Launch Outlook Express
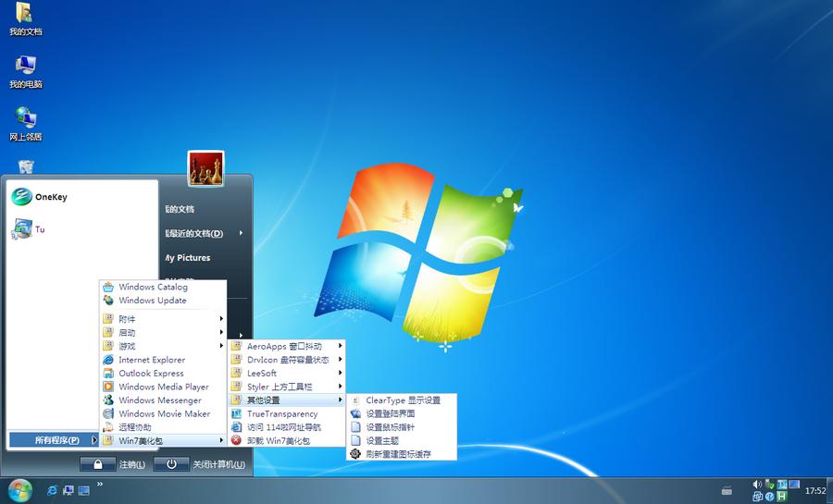The image size is (833, 504). point(163,373)
